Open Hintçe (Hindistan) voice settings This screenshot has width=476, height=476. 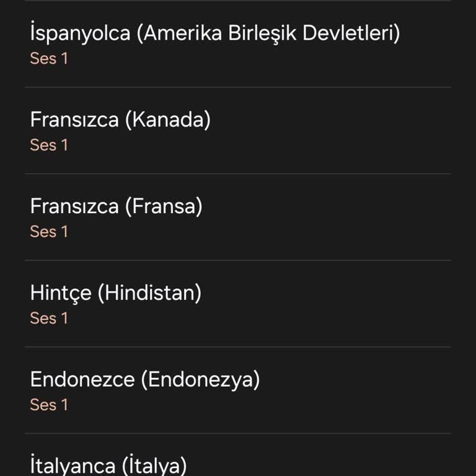tap(238, 304)
